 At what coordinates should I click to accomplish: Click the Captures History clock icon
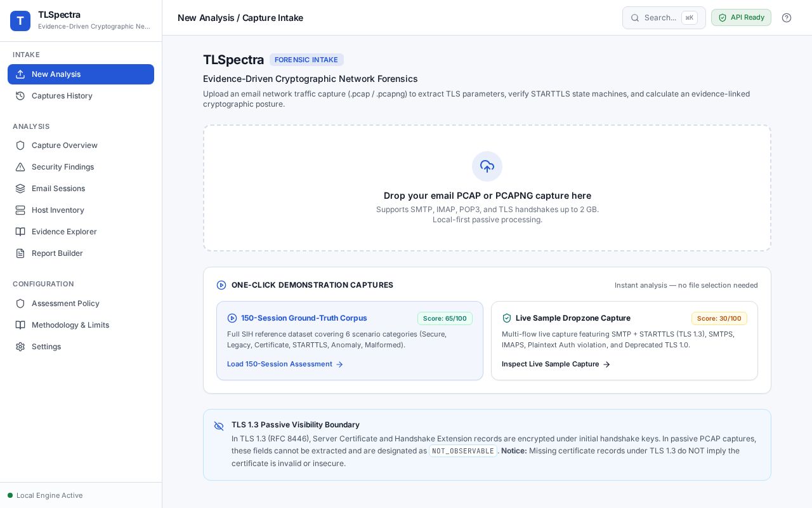[20, 96]
